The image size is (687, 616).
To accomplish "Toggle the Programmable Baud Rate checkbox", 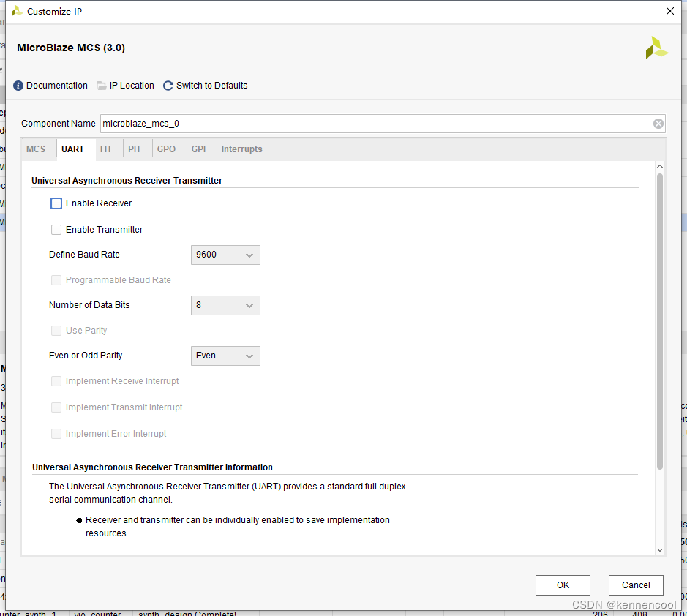I will (56, 280).
